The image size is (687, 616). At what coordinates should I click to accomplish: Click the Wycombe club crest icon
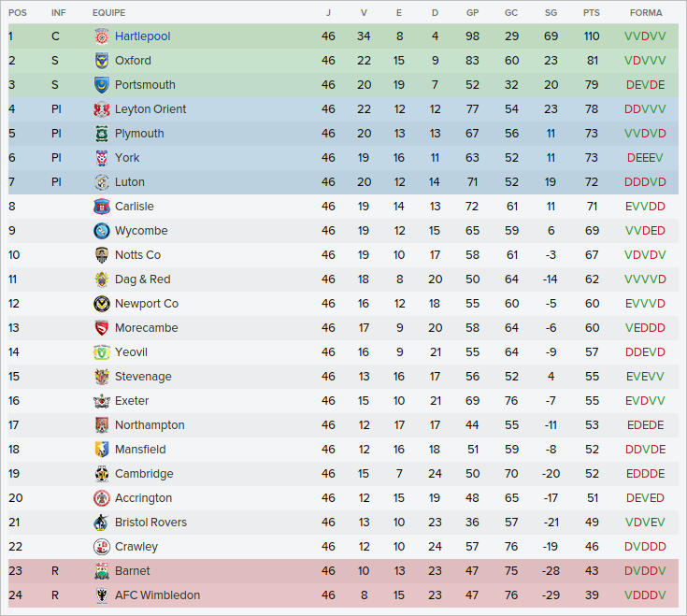[102, 231]
